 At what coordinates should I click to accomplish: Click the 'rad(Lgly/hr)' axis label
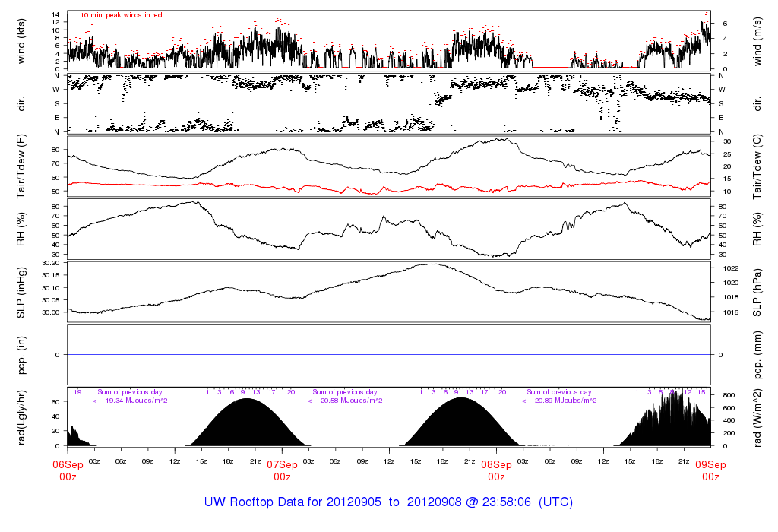tap(22, 416)
